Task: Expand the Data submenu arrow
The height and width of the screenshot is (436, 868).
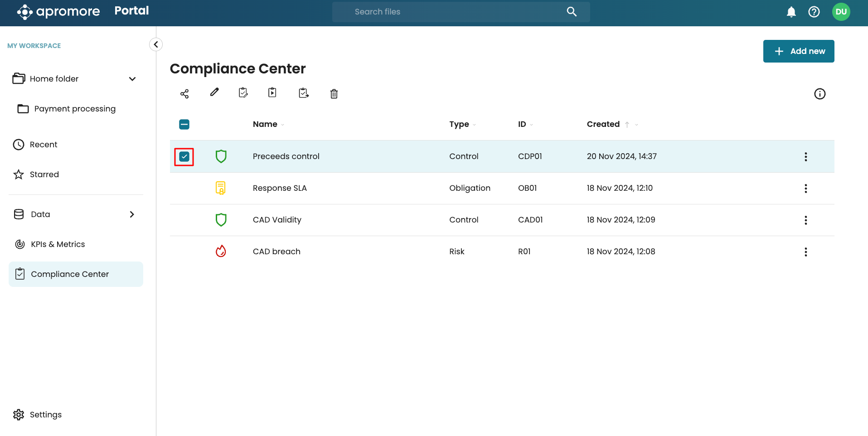Action: 132,214
